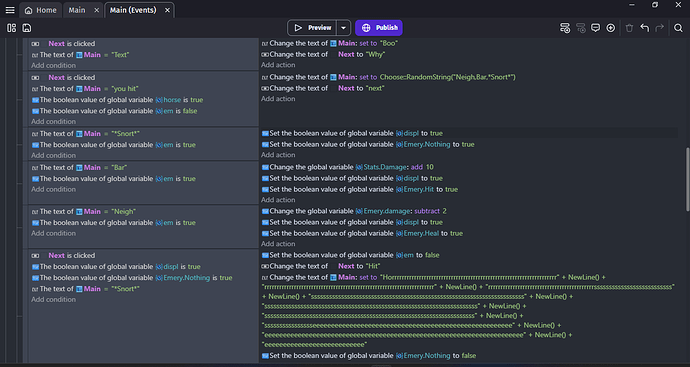The image size is (690, 367).
Task: Select action 'Emery.Heal to true'
Action: (x=362, y=233)
